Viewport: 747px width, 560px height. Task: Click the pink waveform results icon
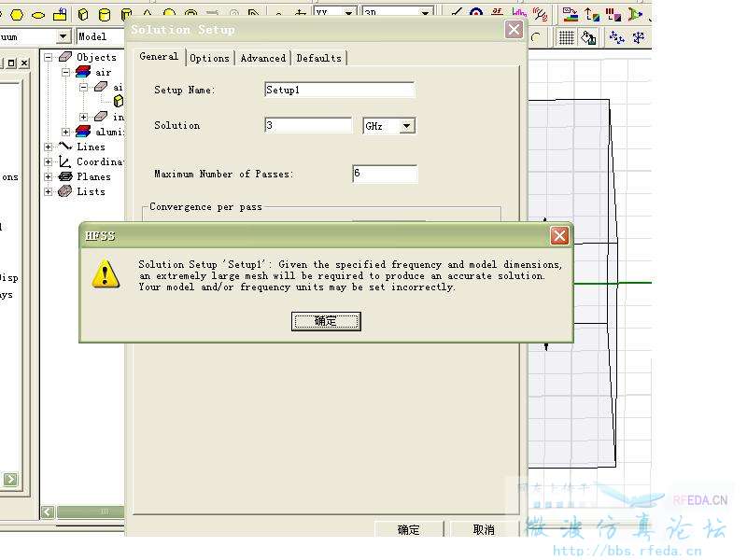[519, 14]
